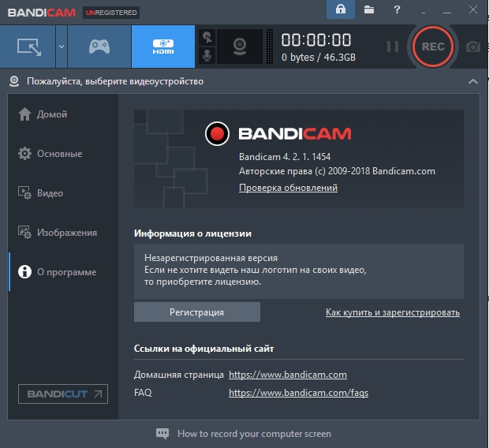The height and width of the screenshot is (448, 489).
Task: Open the Как купить и зарегистрировать link
Action: point(393,312)
